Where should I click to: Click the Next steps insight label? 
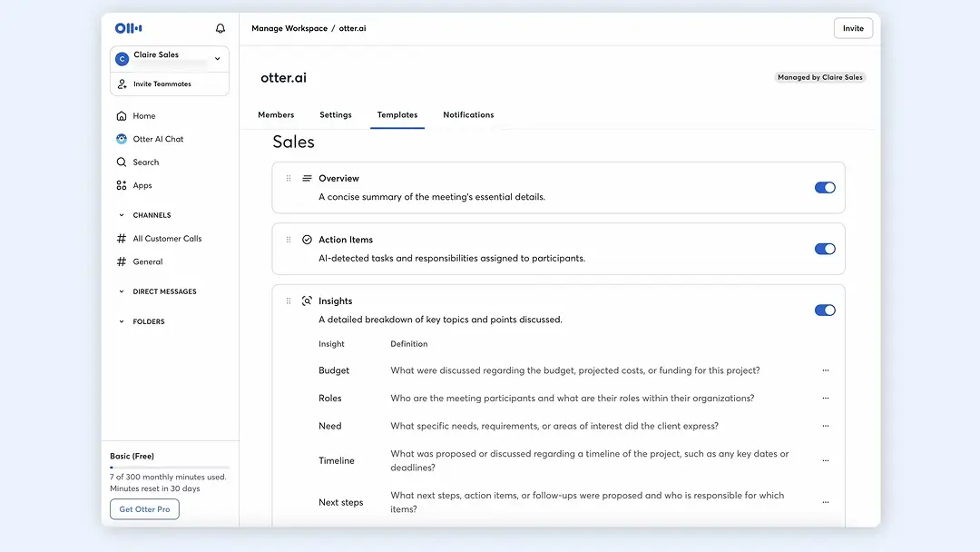pyautogui.click(x=340, y=502)
